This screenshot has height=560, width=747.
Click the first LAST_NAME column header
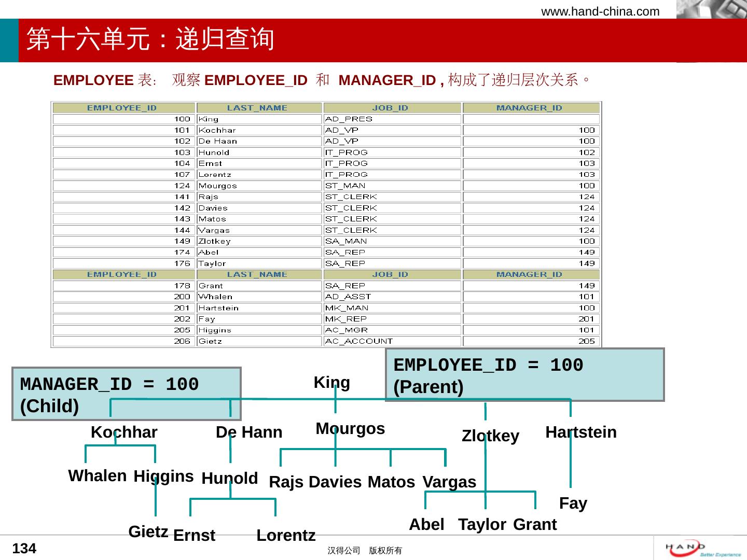pos(257,108)
